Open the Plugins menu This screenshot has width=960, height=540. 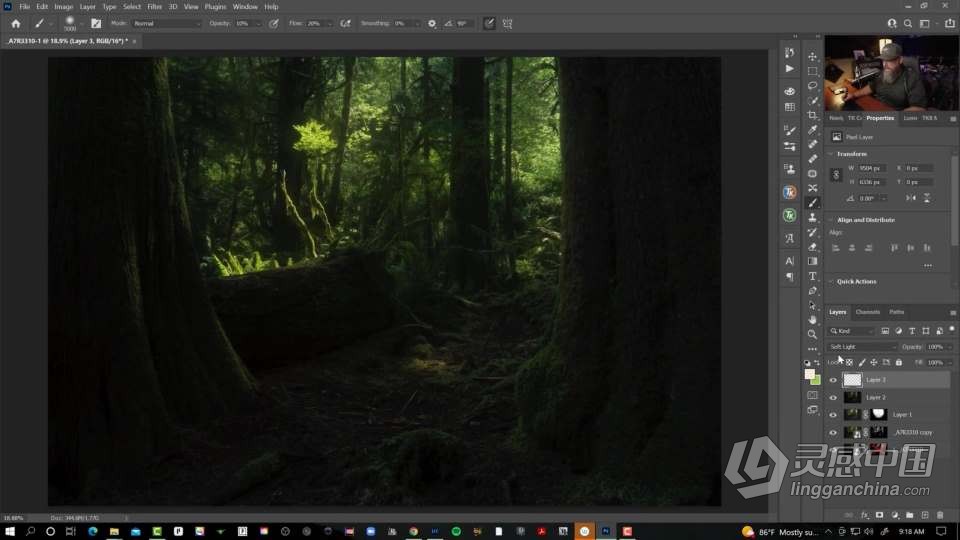click(215, 7)
